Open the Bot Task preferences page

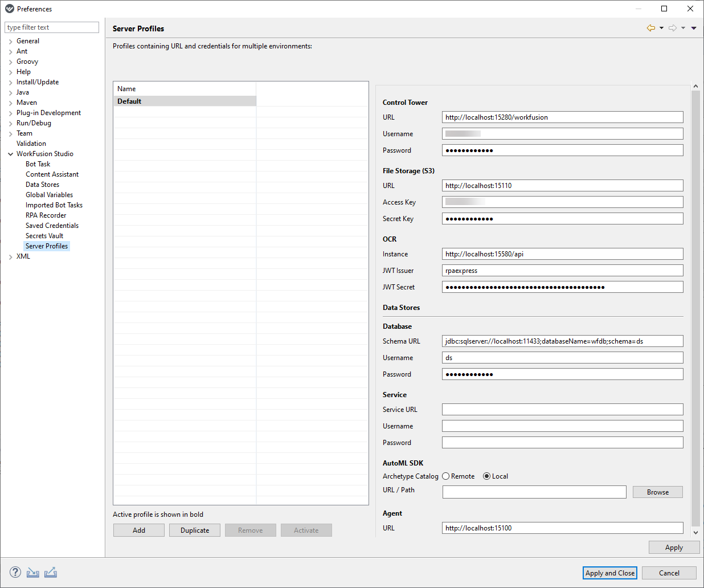click(x=38, y=164)
